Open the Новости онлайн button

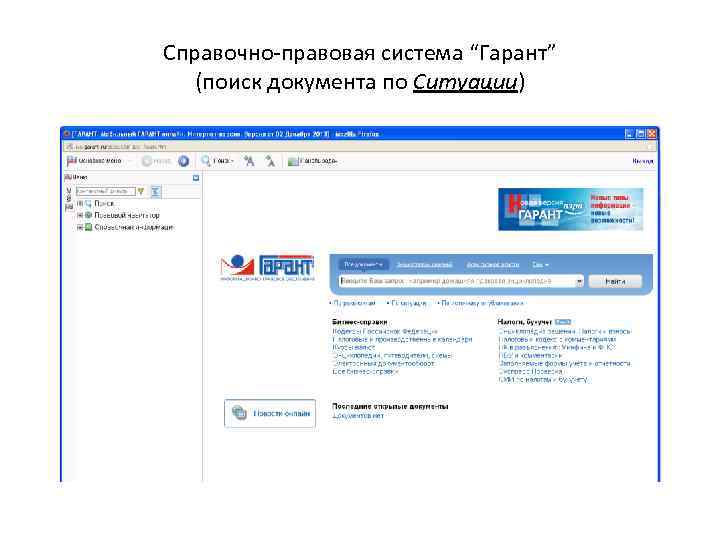tap(270, 413)
